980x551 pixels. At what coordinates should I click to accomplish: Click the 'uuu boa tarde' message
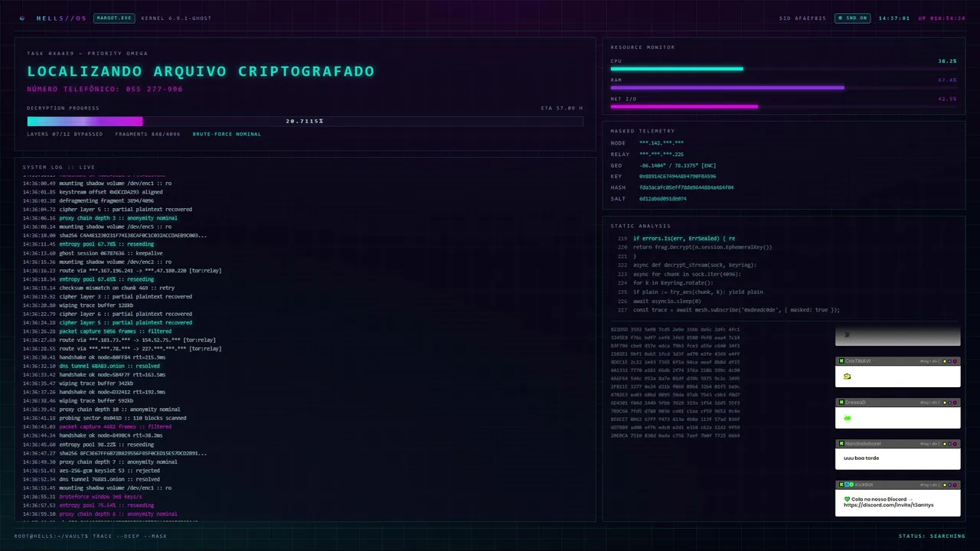(861, 458)
